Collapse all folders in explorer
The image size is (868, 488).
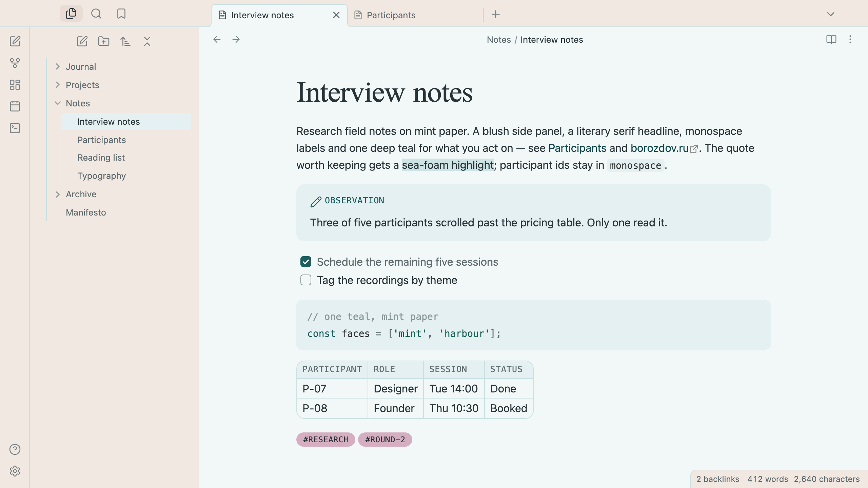pyautogui.click(x=147, y=41)
